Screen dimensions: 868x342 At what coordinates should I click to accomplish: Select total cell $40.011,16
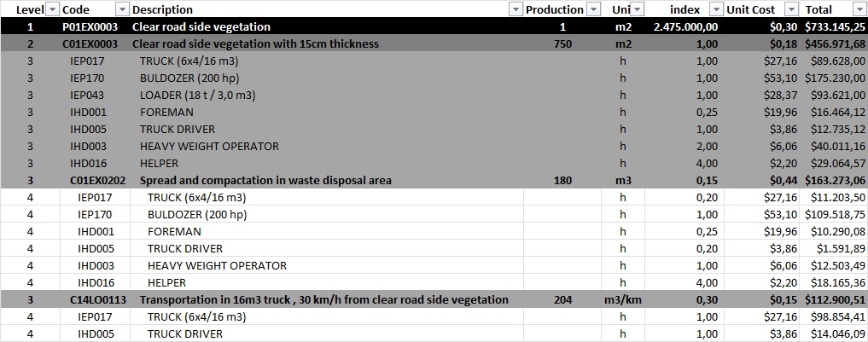[838, 146]
